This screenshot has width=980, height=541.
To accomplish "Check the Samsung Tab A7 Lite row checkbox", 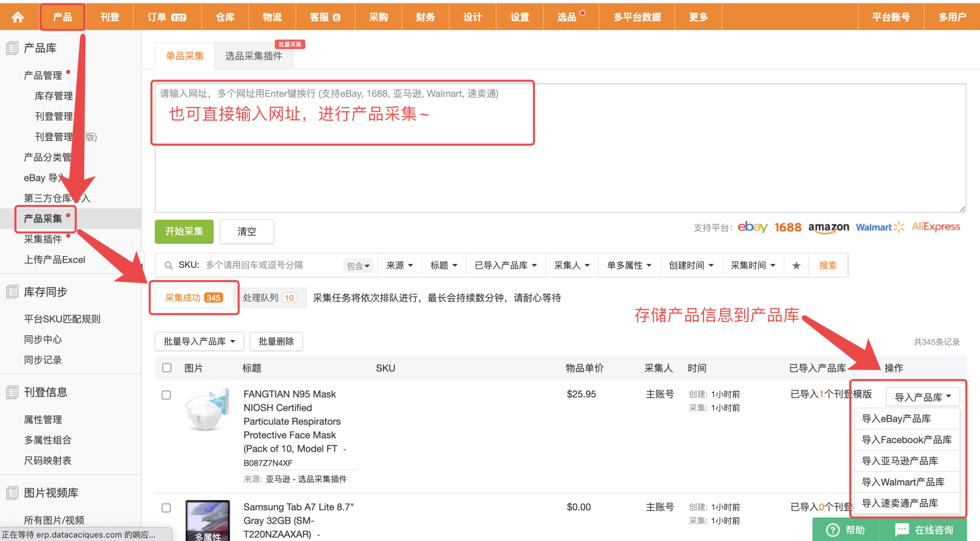I will [x=166, y=508].
